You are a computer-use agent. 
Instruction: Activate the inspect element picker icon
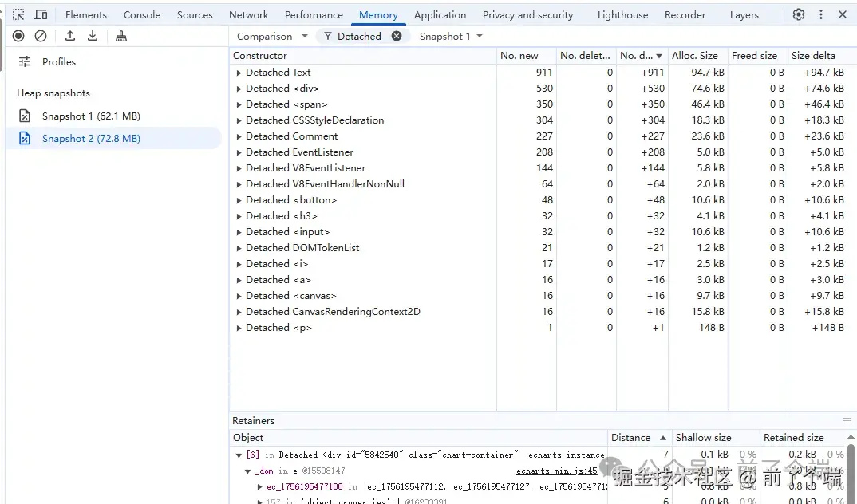pyautogui.click(x=18, y=14)
